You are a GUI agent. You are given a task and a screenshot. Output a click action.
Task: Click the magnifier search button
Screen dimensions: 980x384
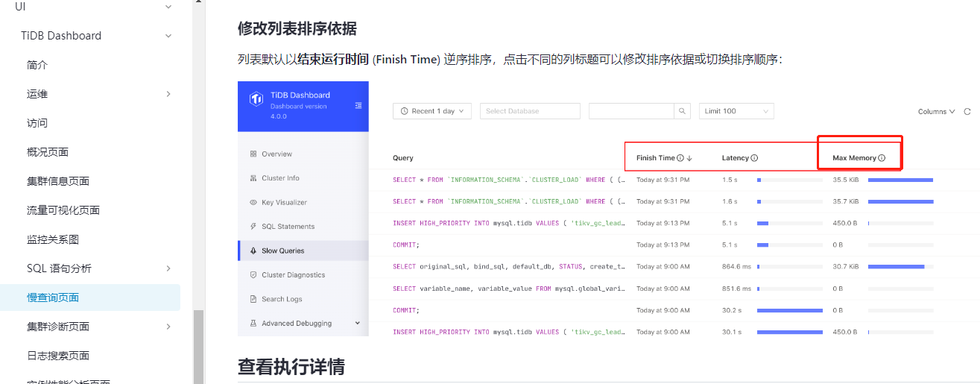[683, 111]
